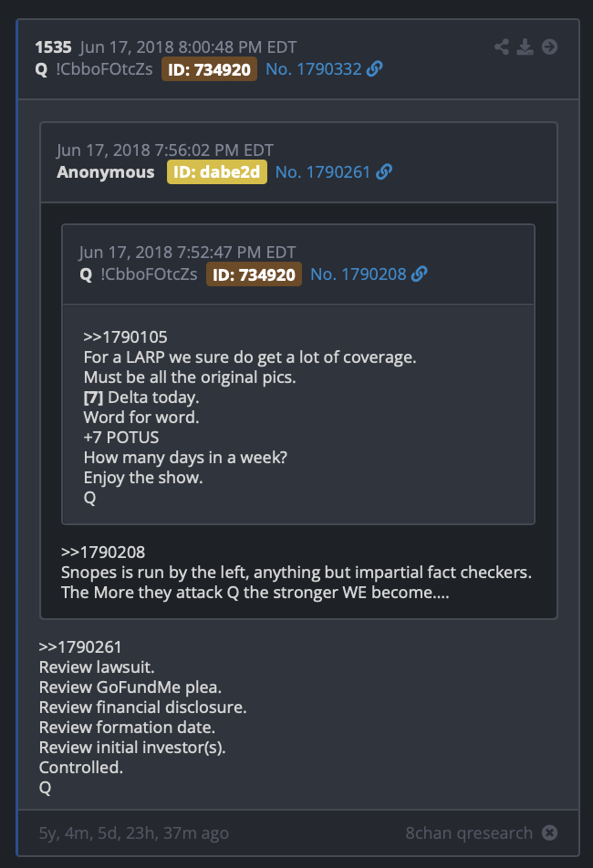Click the share icon on post 1535

pyautogui.click(x=502, y=46)
